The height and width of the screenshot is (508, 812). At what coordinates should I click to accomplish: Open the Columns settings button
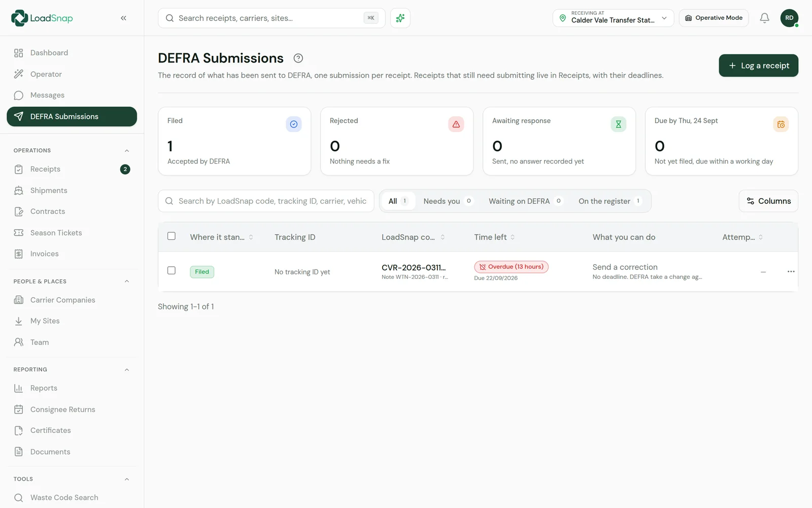pos(768,201)
